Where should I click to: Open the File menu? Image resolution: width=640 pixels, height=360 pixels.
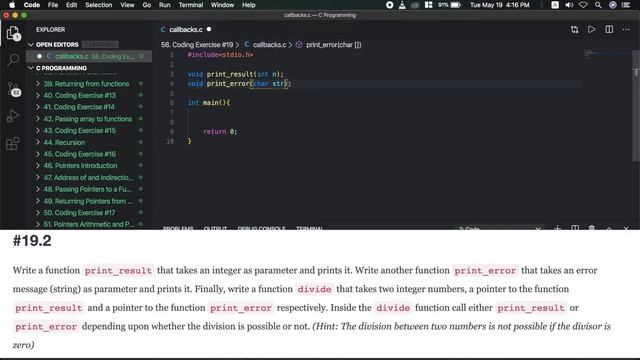tap(53, 5)
